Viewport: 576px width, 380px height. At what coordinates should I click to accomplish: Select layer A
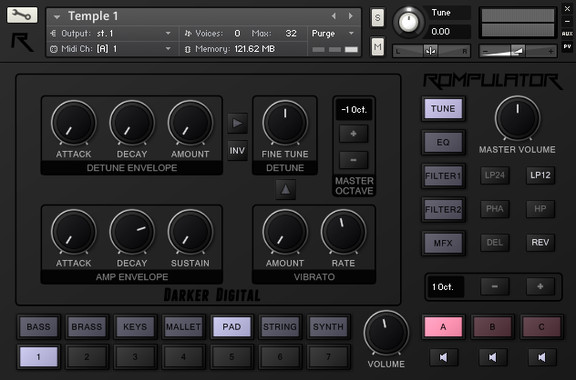click(443, 327)
